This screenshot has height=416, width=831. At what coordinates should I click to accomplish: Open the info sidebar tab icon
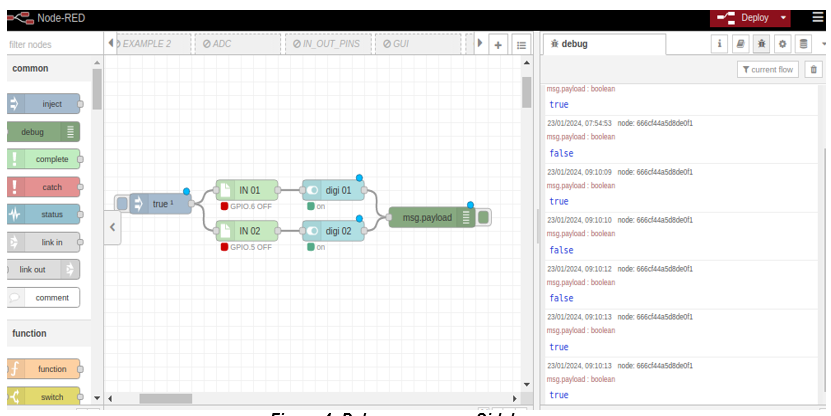pyautogui.click(x=718, y=44)
